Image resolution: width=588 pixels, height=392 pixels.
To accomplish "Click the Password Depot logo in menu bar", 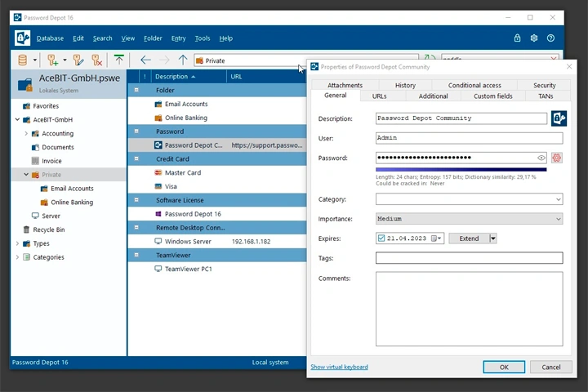I will (22, 38).
